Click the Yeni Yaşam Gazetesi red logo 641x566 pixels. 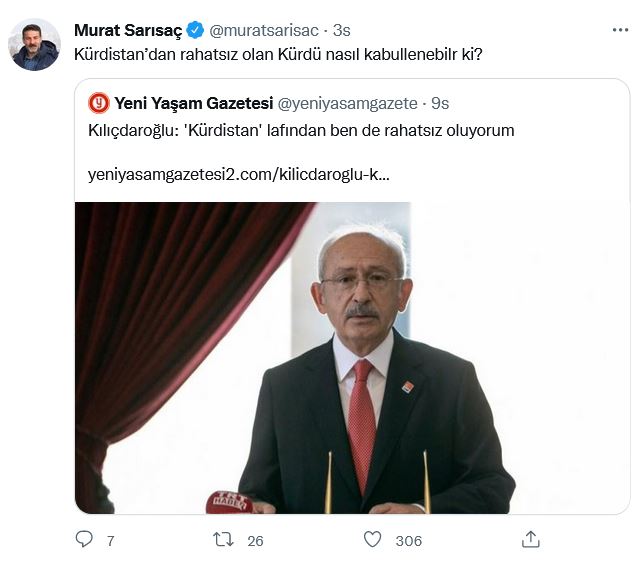[x=99, y=102]
